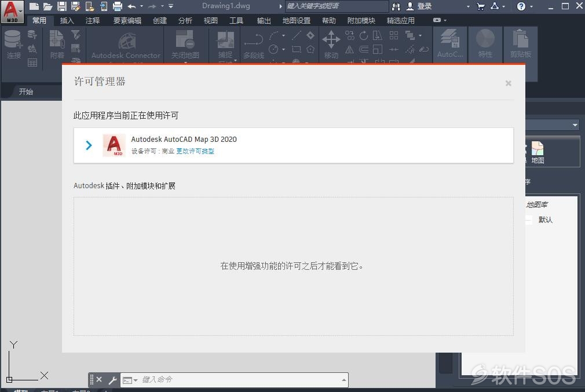Screen dimensions: 585x392
Task: Open the 特性 properties panel
Action: pyautogui.click(x=485, y=43)
